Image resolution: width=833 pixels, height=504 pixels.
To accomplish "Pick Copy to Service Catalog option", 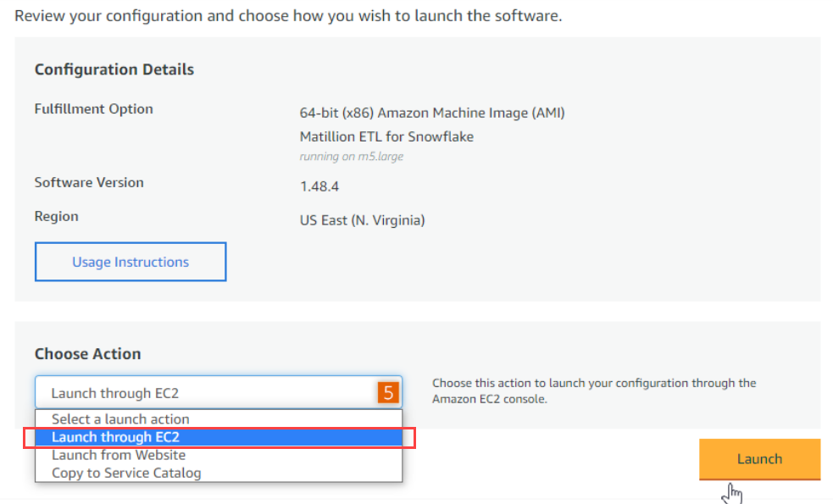I will 126,473.
